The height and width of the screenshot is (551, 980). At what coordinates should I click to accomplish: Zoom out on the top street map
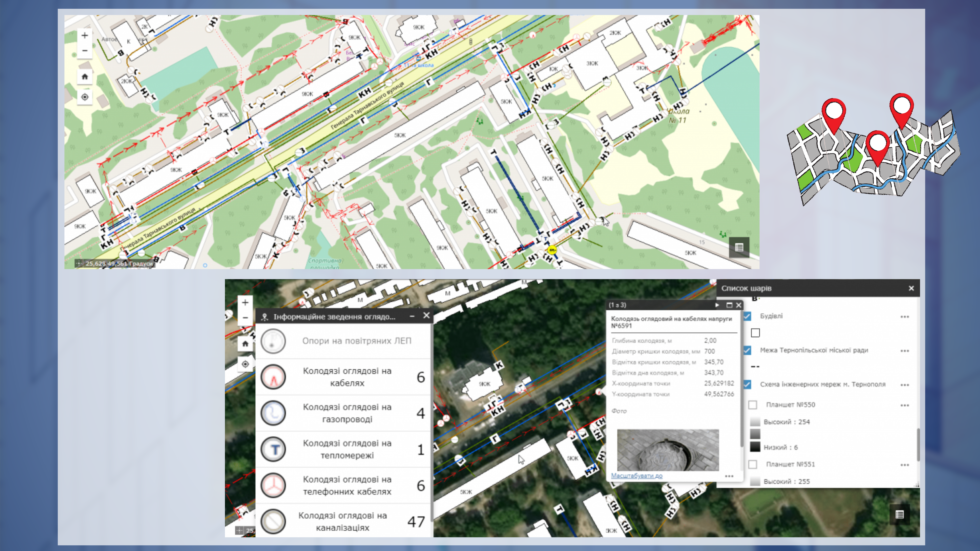(85, 51)
